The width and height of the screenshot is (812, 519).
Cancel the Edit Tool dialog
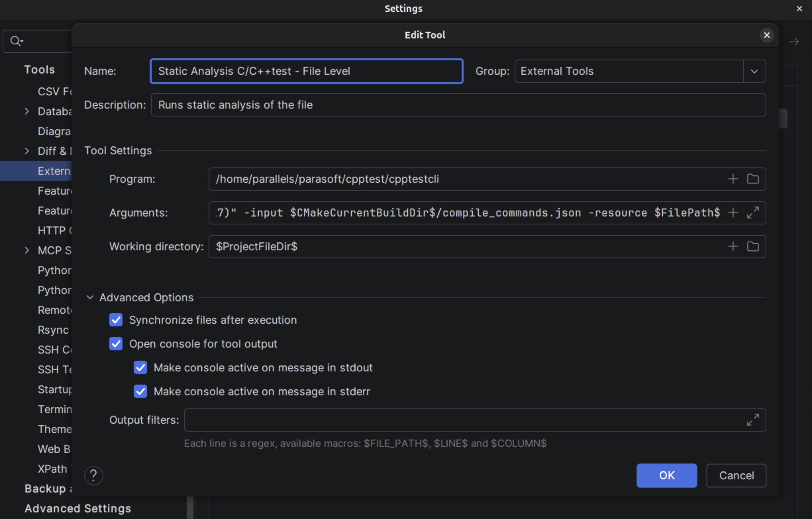736,476
